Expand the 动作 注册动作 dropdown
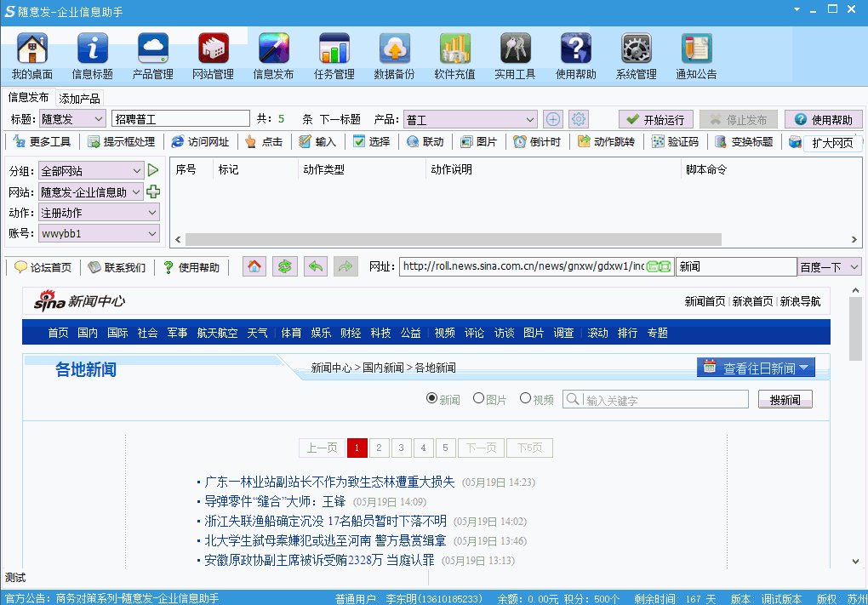Viewport: 868px width, 605px height. pyautogui.click(x=153, y=213)
